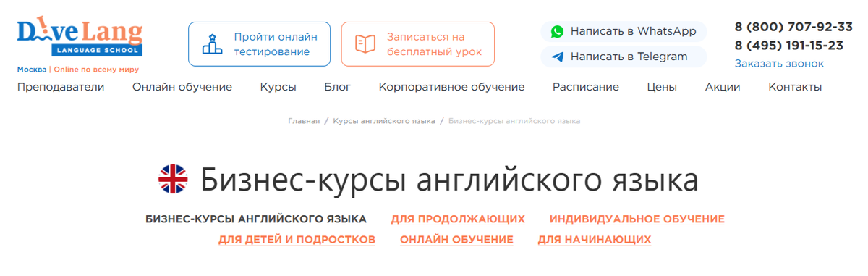Select ДЛЯ ПРОДОЛЖАЮЩИХ tab
868x276 pixels.
[x=458, y=219]
